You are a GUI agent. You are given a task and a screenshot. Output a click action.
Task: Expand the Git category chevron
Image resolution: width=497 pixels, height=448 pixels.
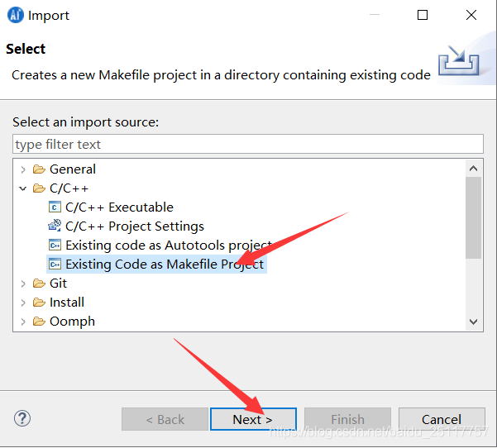(x=23, y=284)
